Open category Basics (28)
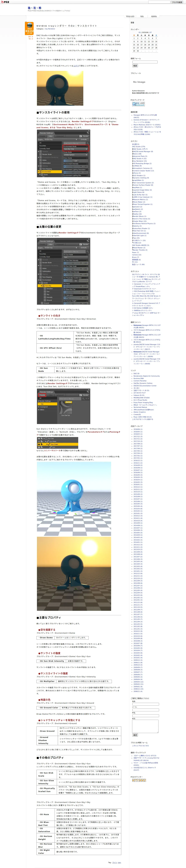Viewport: 186px width, 868px height. [137, 154]
